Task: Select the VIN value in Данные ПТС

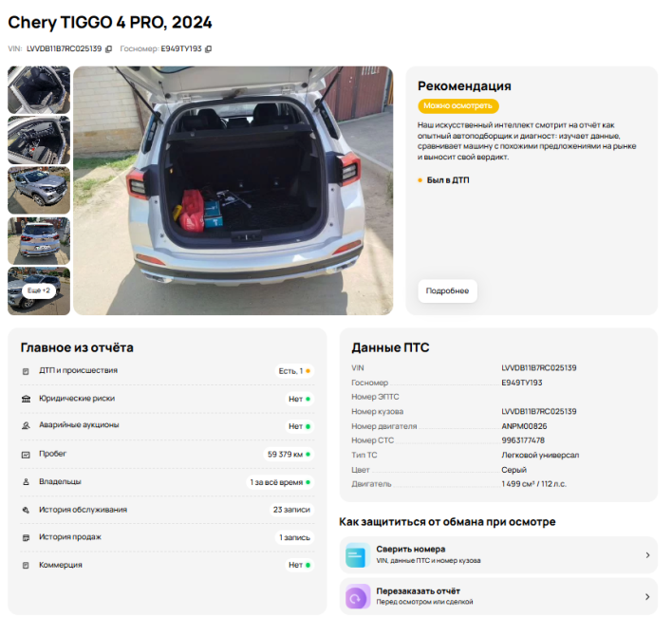Action: pos(539,368)
